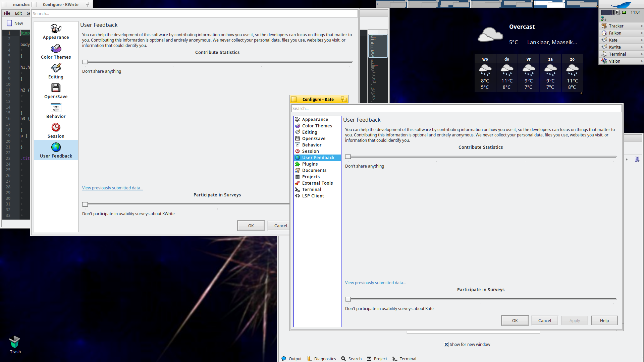This screenshot has width=644, height=362.
Task: Click Contribute Statistics slider in Kate
Action: tap(481, 157)
